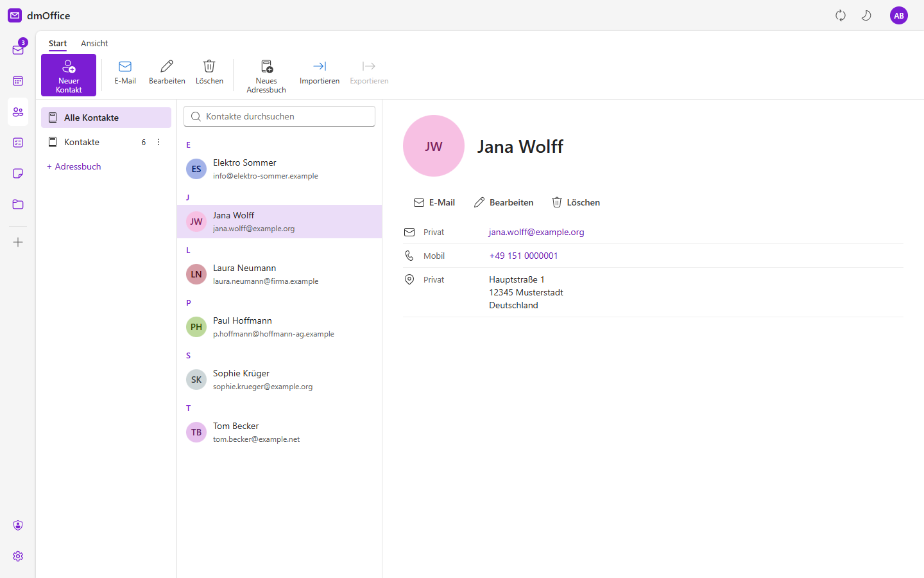Open the jana.wolff@example.org email link
The height and width of the screenshot is (578, 924).
point(536,232)
